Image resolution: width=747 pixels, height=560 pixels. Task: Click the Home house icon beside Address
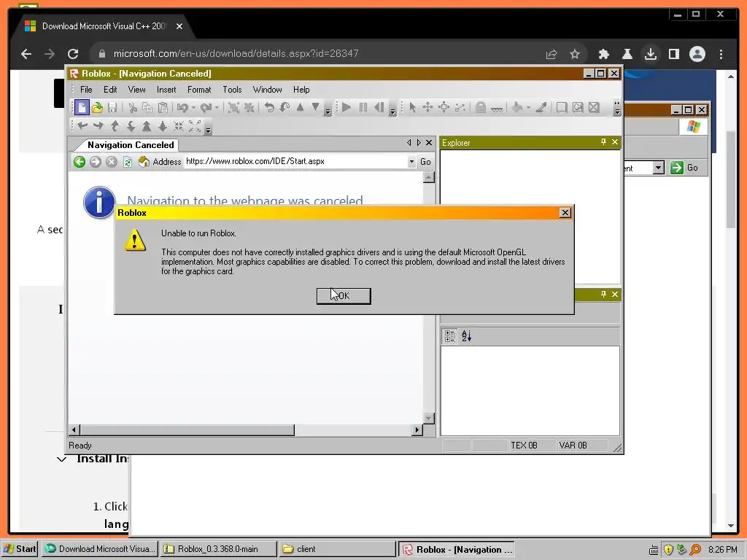(144, 162)
